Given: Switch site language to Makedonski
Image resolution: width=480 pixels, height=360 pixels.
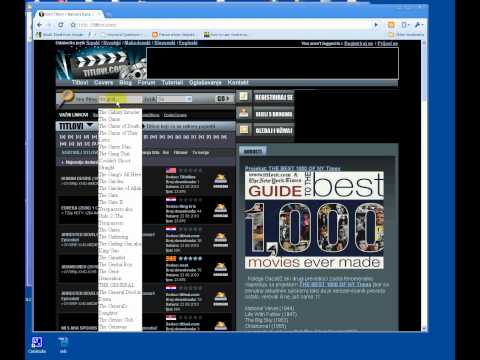Looking at the screenshot, I should [x=138, y=43].
